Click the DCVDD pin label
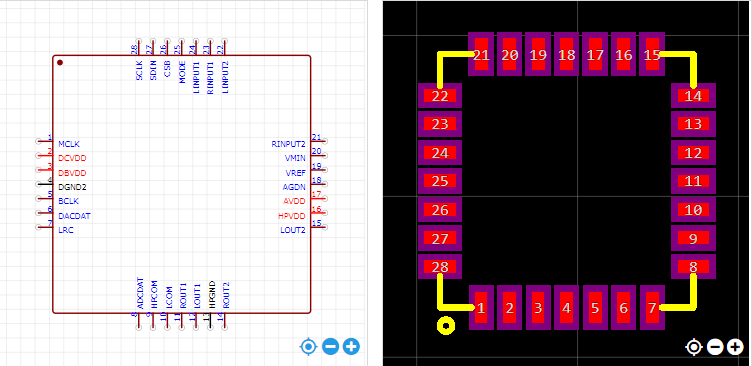The image size is (752, 366). click(x=72, y=158)
